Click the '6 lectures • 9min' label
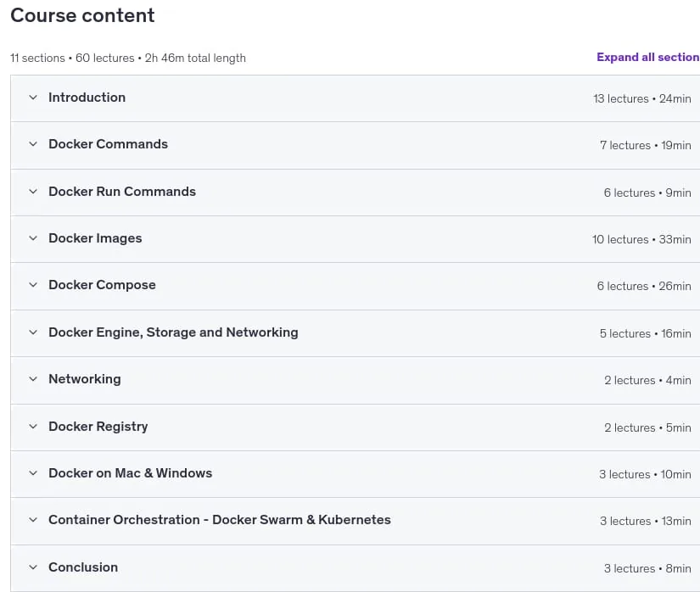700x592 pixels. tap(647, 193)
